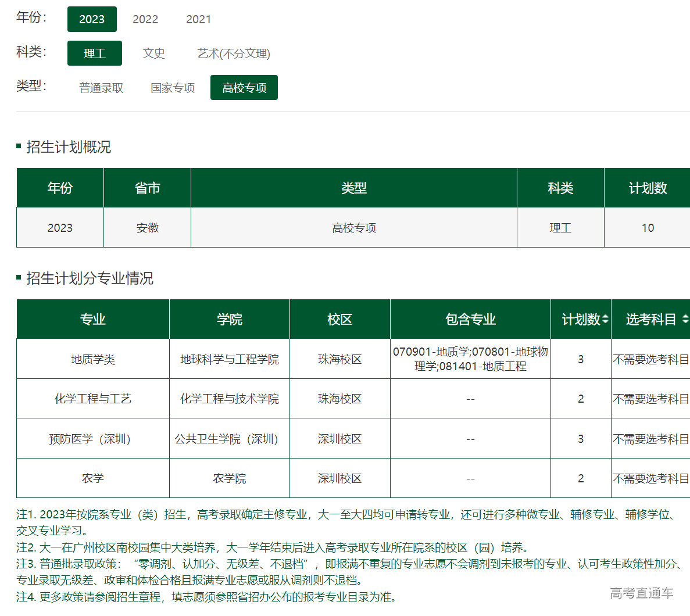Click the 校区 column header
This screenshot has width=690, height=616.
[x=340, y=319]
